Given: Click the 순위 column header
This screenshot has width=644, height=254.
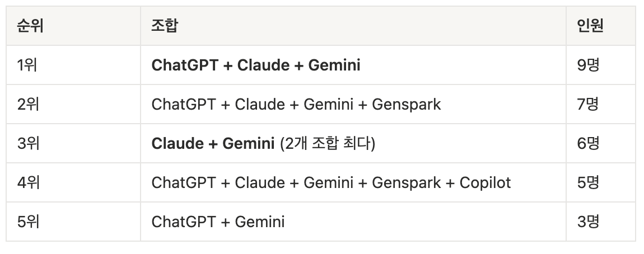Looking at the screenshot, I should click(30, 26).
